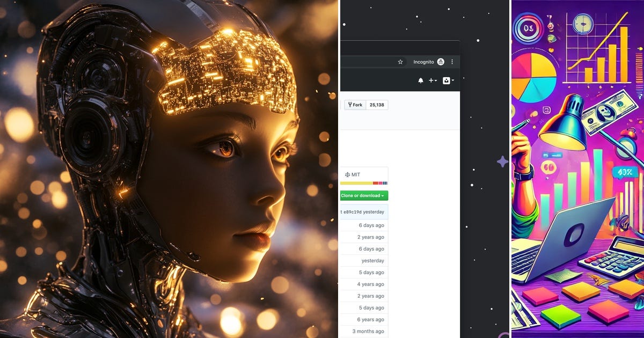Click the MIT license scales icon

click(x=347, y=174)
